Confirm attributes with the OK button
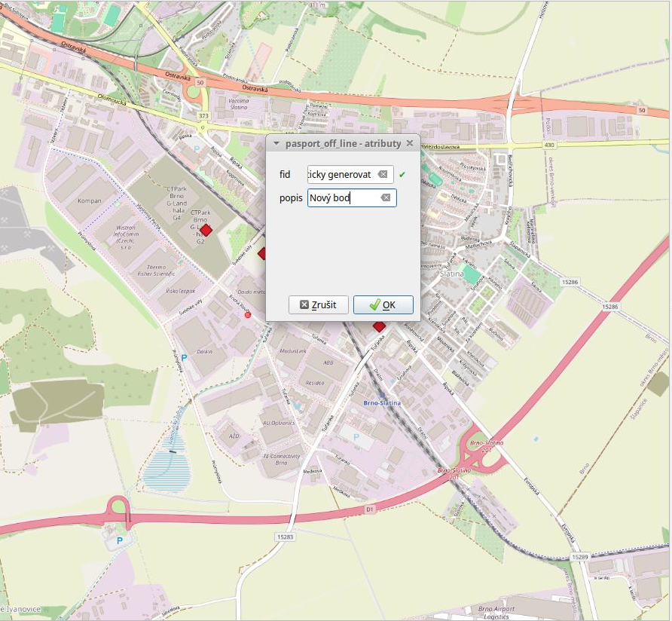Screen dimensions: 672x621 pos(383,304)
